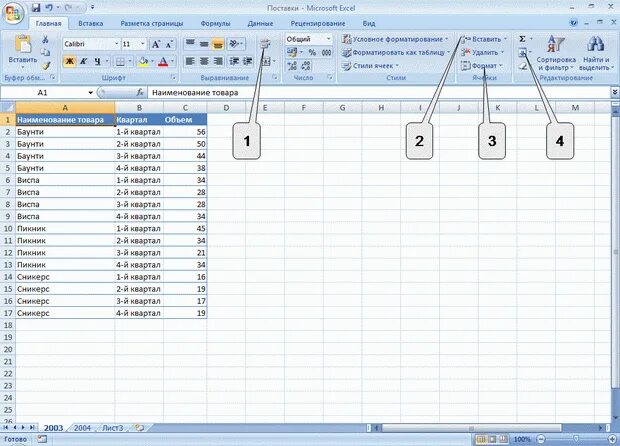Toggle bold (Ж) formatting

(70, 61)
